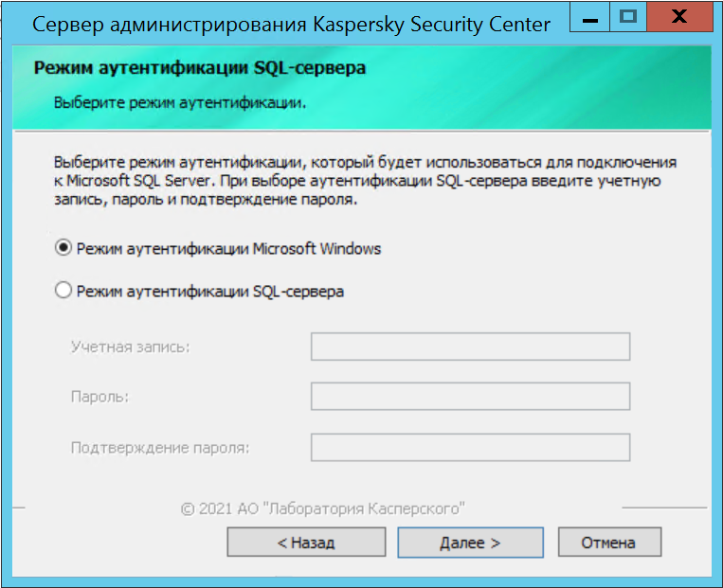Click the Пароль label

99,397
